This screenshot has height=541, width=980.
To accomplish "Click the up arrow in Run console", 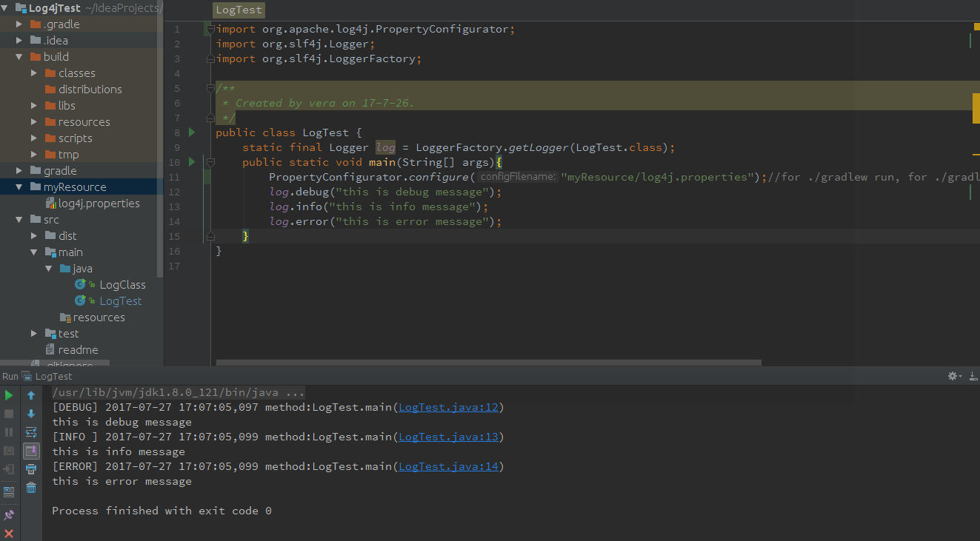I will [31, 395].
